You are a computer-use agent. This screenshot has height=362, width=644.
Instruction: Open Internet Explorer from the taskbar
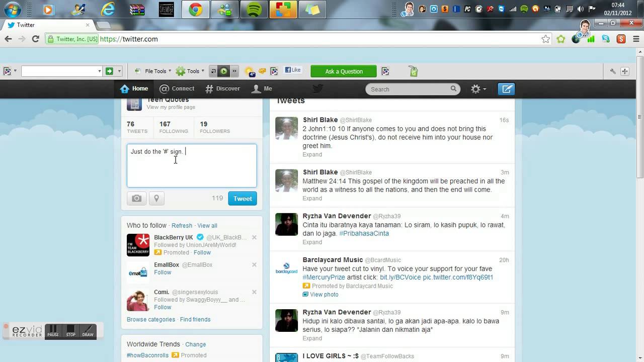click(x=108, y=10)
